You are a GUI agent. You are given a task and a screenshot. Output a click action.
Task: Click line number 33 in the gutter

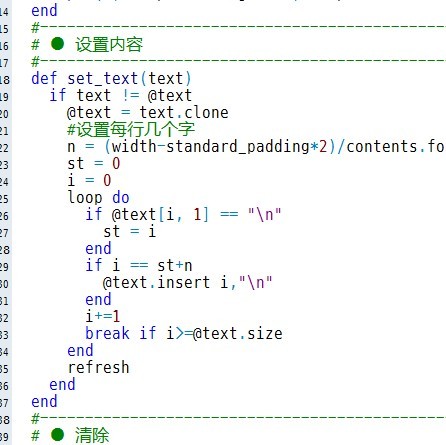[x=5, y=335]
